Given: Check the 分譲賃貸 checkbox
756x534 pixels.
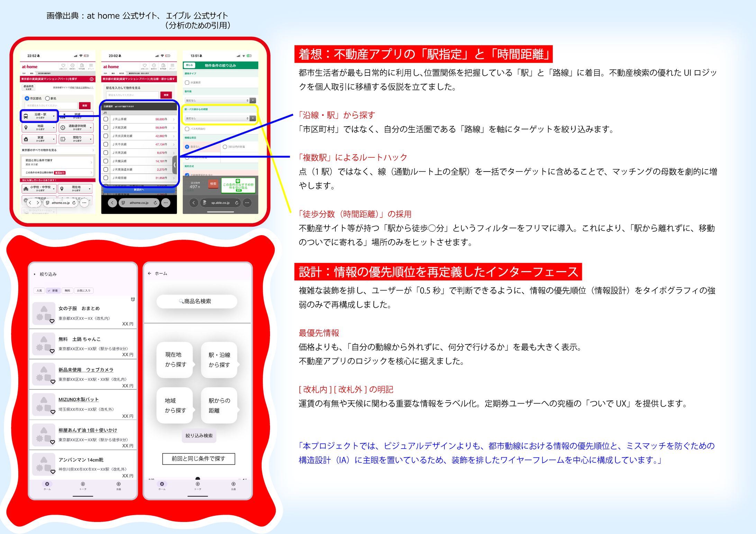Looking at the screenshot, I should (187, 83).
